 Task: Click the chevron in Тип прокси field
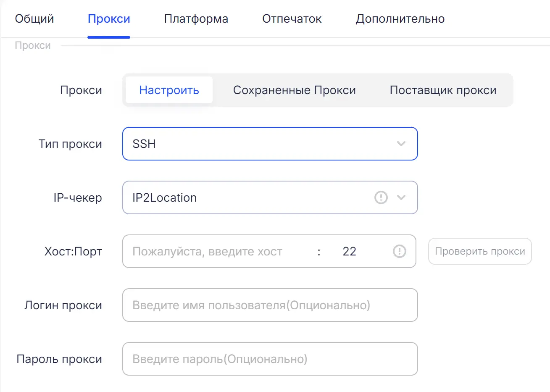pos(401,144)
